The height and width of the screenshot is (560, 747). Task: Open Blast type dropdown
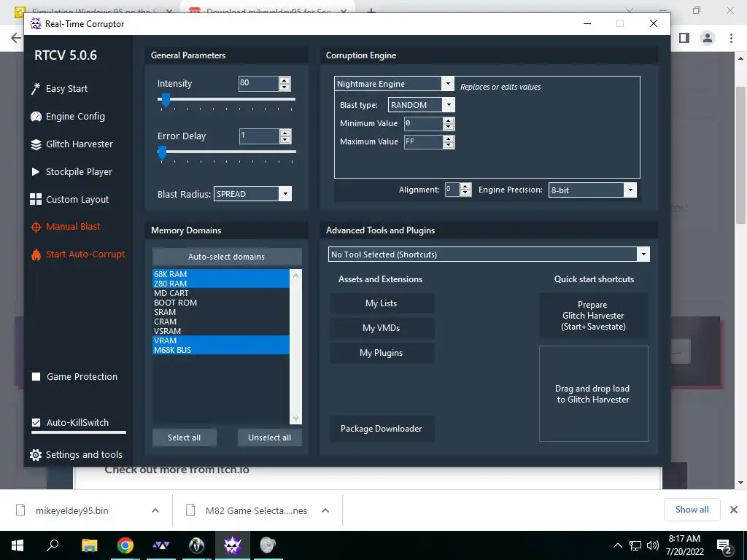tap(449, 105)
